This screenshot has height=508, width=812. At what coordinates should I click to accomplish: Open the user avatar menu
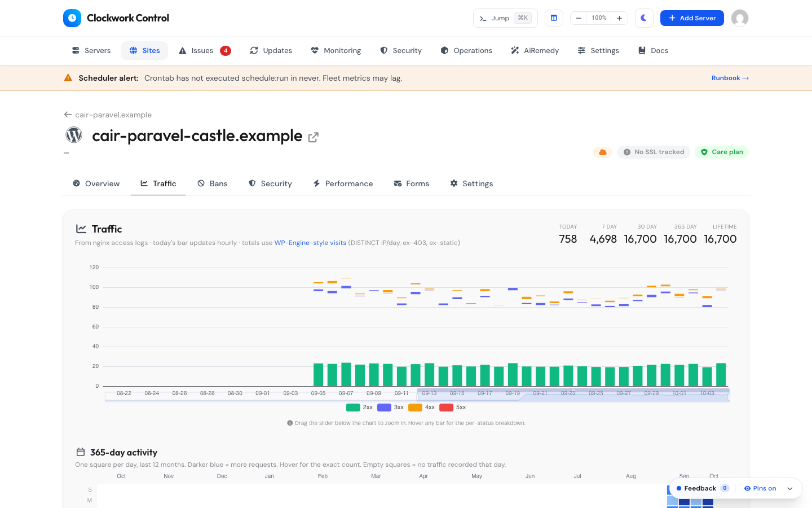point(740,18)
